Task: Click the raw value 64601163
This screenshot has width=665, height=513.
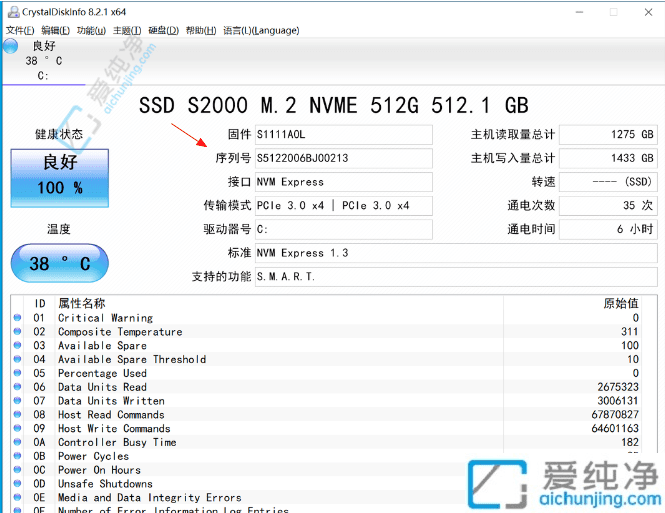Action: tap(615, 429)
